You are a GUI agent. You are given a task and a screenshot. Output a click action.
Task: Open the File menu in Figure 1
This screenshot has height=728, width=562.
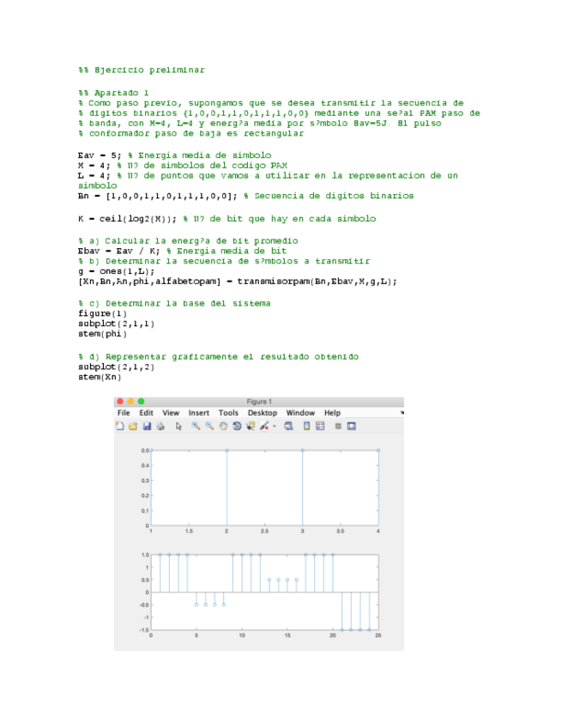click(124, 413)
